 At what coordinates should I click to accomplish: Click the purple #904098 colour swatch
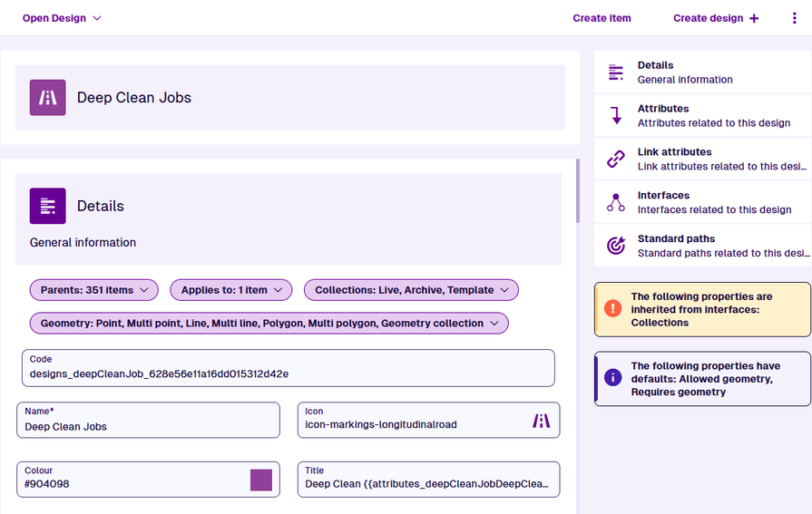click(261, 480)
